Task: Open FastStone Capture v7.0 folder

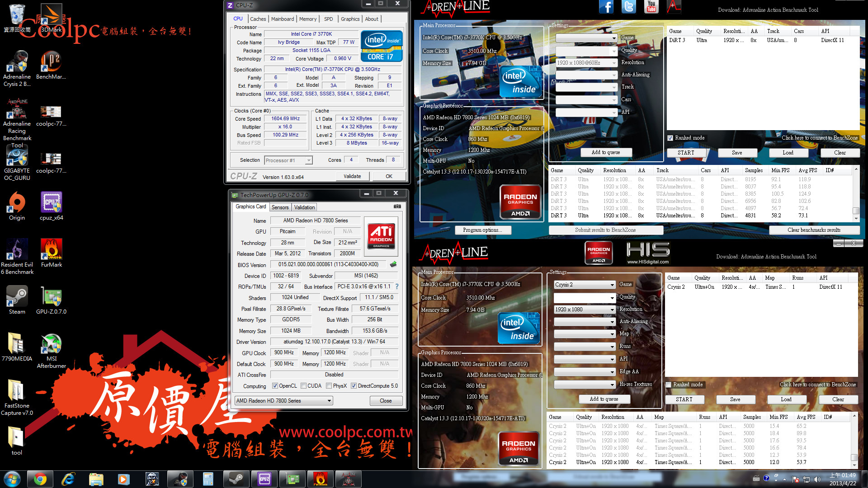Action: [x=17, y=398]
